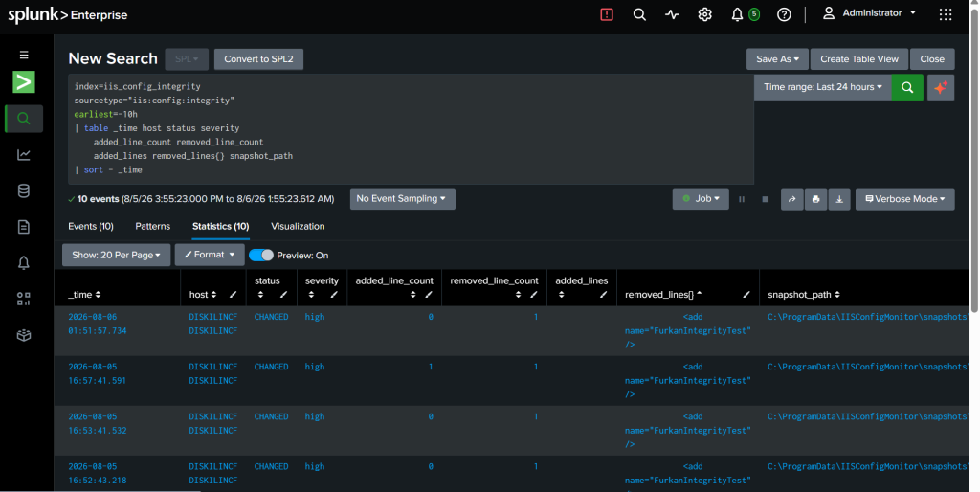
Task: Open the datasets database sidebar icon
Action: pyautogui.click(x=24, y=190)
